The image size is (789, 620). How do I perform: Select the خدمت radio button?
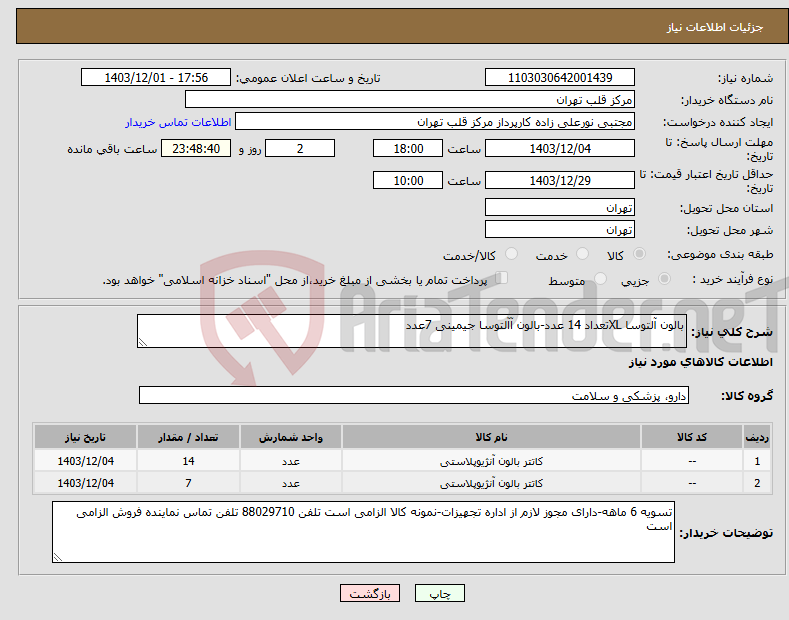pyautogui.click(x=582, y=254)
